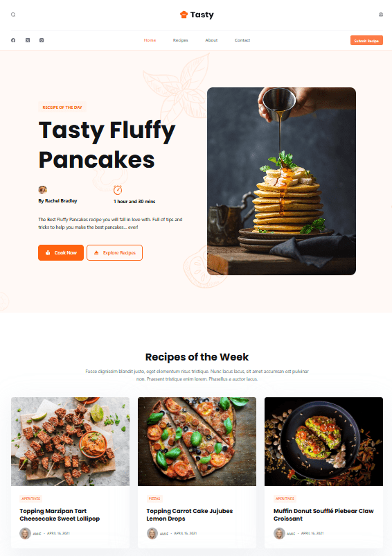The height and width of the screenshot is (556, 392).
Task: Click the pizza recipe thumbnail
Action: coord(197,442)
